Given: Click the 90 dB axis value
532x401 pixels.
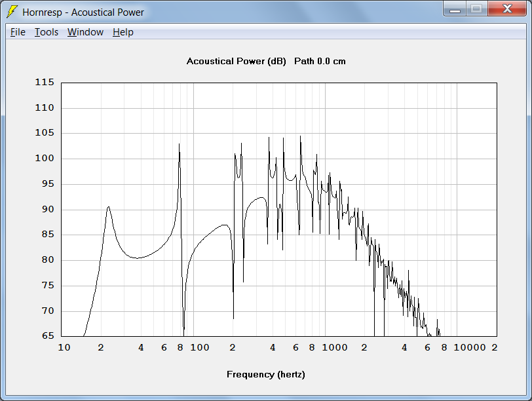Looking at the screenshot, I should pos(48,209).
